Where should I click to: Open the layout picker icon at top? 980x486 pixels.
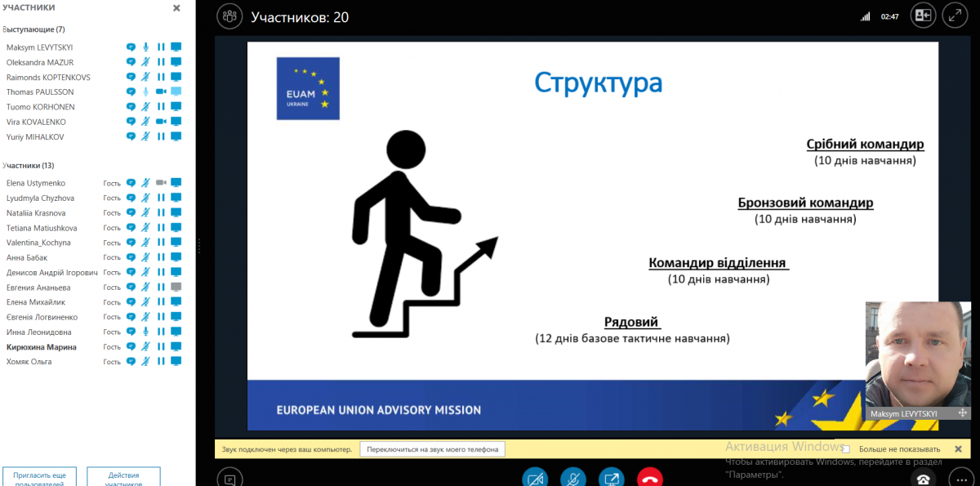coord(923,16)
